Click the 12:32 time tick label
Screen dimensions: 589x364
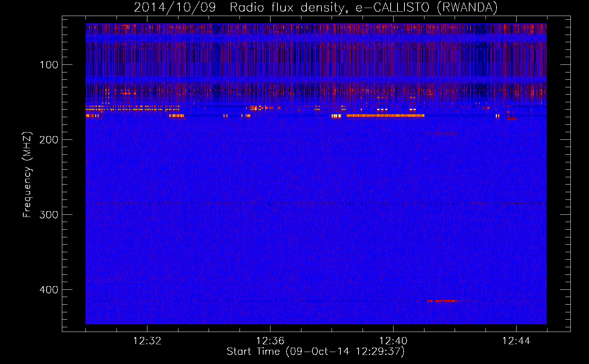point(147,341)
